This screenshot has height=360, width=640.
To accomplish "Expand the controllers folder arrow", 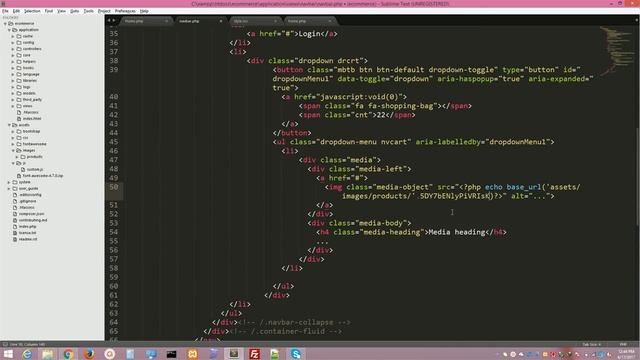I will [13, 49].
